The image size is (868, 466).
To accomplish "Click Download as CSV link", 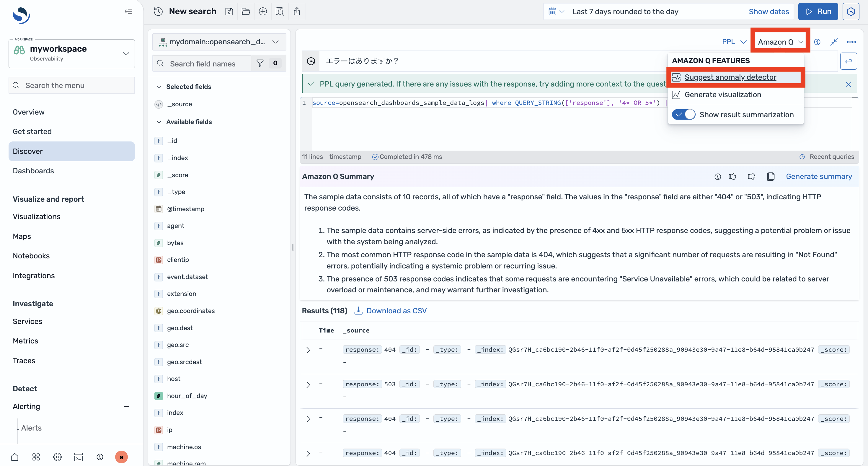I will 396,311.
